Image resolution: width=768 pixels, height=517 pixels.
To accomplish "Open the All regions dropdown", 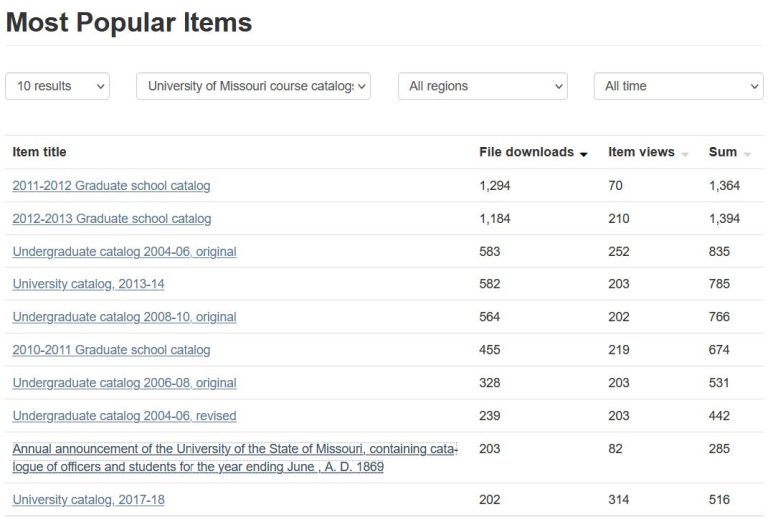I will click(x=482, y=86).
